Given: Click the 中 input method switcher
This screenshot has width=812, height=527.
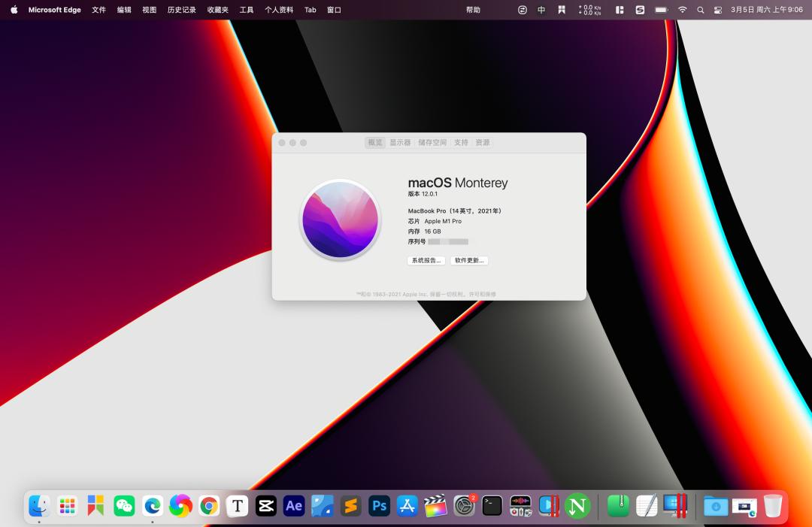Looking at the screenshot, I should [541, 10].
